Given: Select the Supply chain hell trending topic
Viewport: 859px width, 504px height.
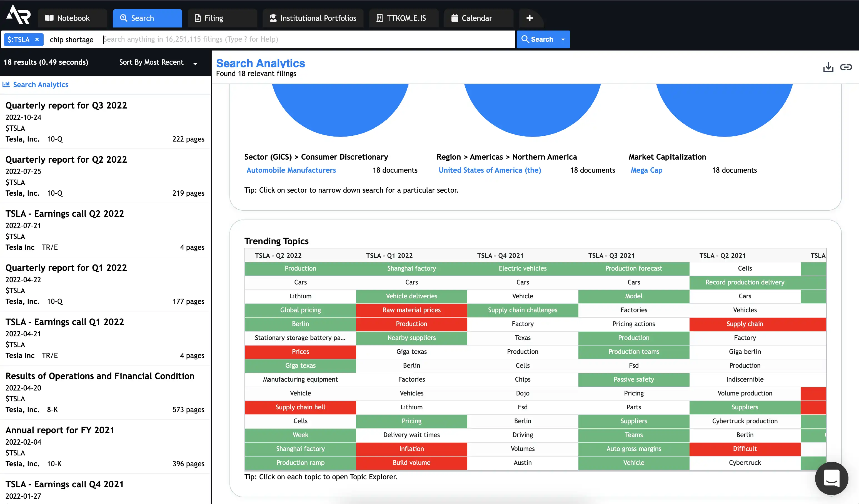Looking at the screenshot, I should [300, 407].
